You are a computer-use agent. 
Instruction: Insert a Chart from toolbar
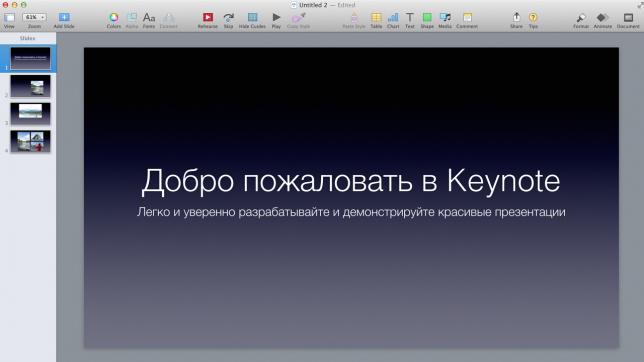click(x=393, y=17)
